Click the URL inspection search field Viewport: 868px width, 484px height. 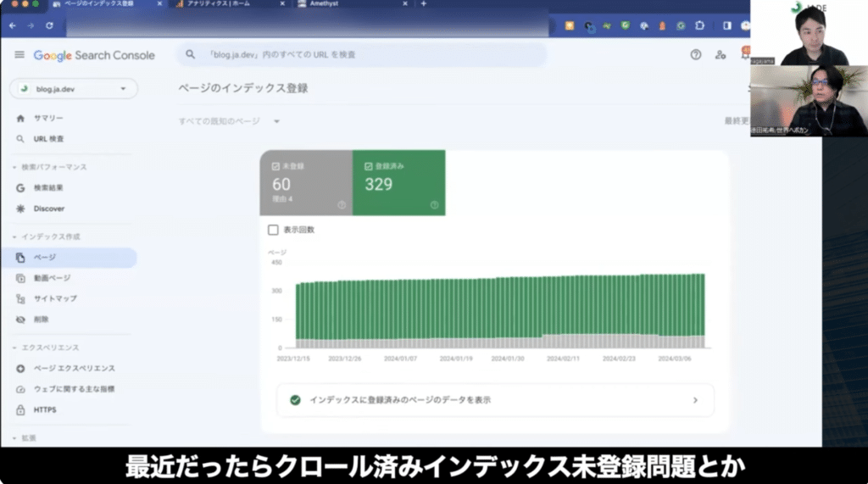[x=361, y=54]
